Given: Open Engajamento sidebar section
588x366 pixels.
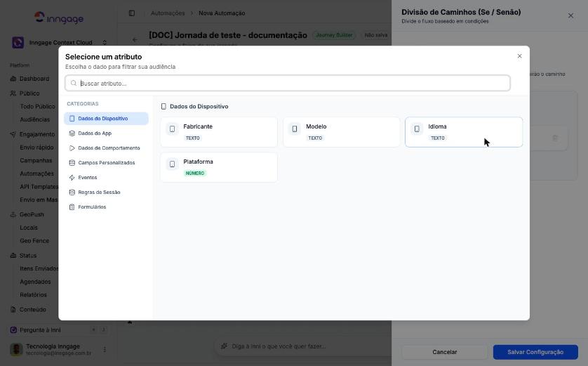Looking at the screenshot, I should 36,134.
